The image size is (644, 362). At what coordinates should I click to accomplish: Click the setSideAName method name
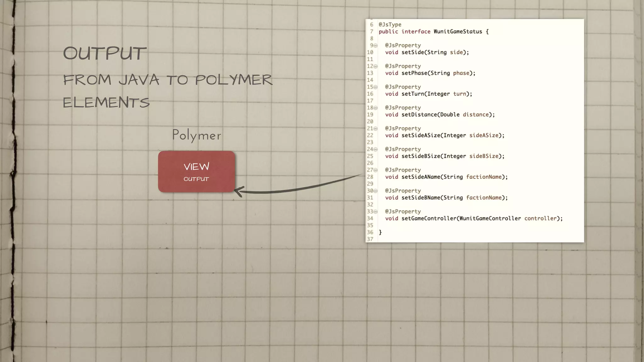(x=421, y=177)
